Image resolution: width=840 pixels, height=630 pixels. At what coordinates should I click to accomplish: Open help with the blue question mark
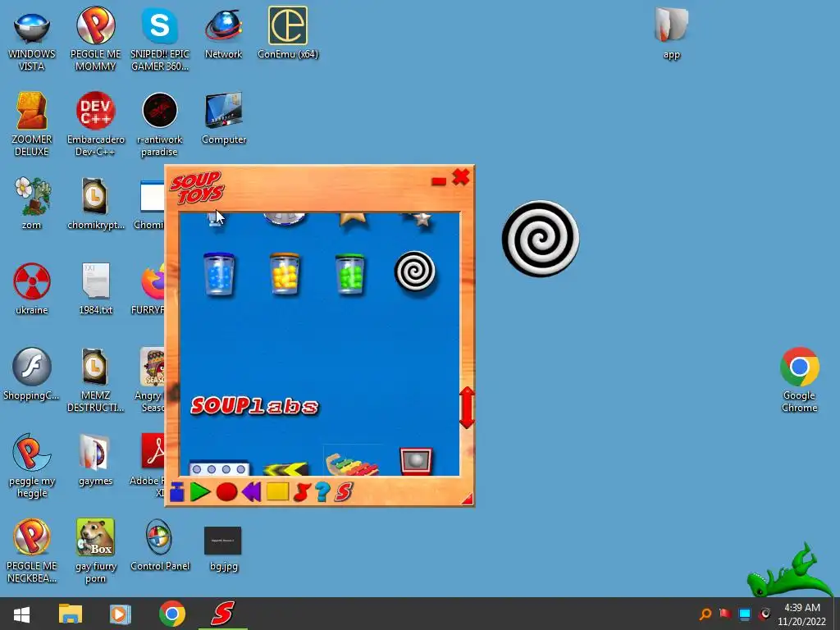(322, 492)
